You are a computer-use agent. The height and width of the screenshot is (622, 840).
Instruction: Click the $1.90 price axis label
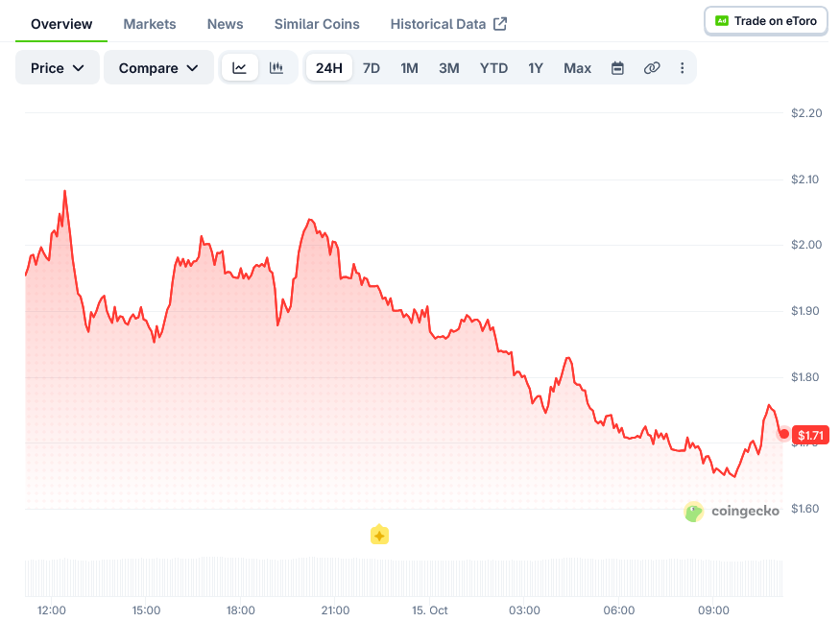point(805,311)
